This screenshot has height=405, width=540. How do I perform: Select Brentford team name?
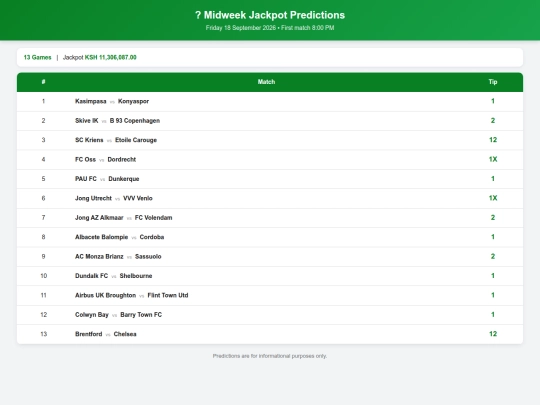[89, 334]
